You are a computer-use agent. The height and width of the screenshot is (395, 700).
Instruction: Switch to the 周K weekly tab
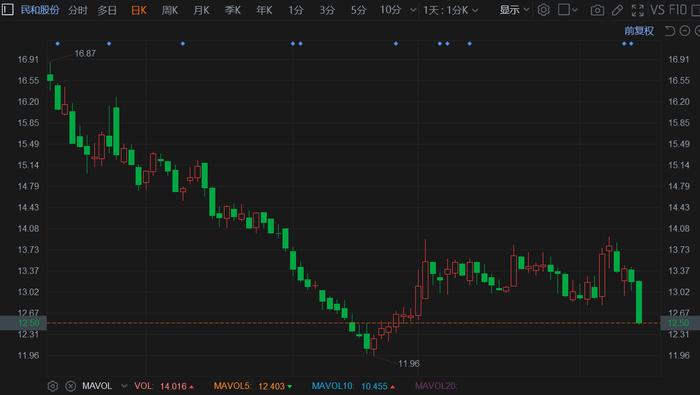click(x=170, y=10)
